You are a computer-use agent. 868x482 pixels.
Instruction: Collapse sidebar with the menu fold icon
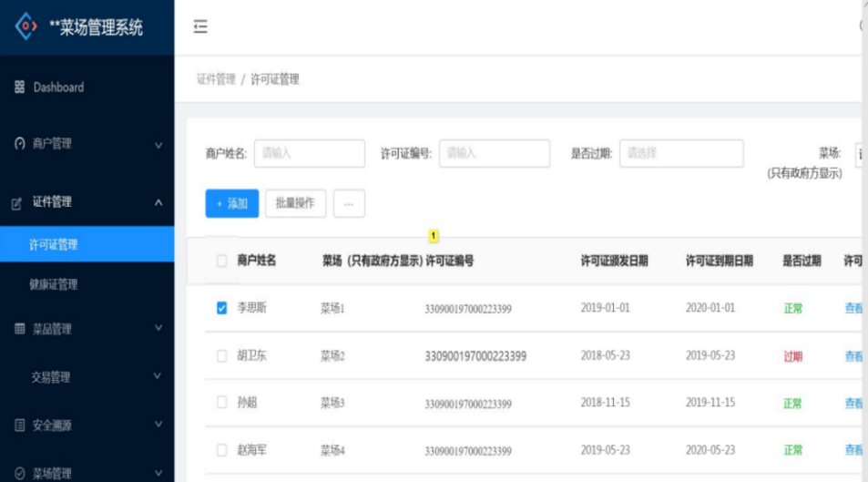click(200, 26)
